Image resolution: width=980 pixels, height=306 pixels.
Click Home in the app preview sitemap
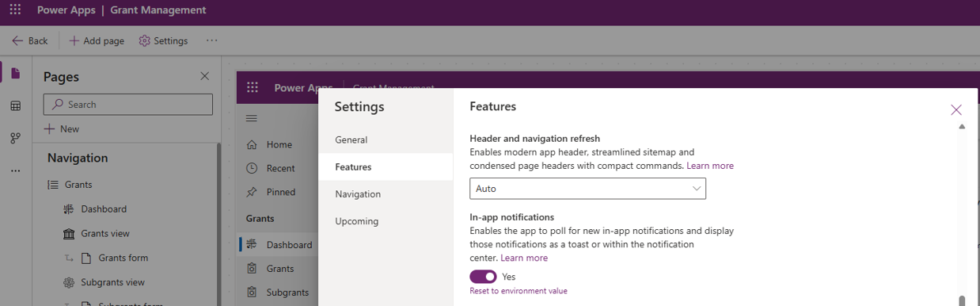click(279, 144)
